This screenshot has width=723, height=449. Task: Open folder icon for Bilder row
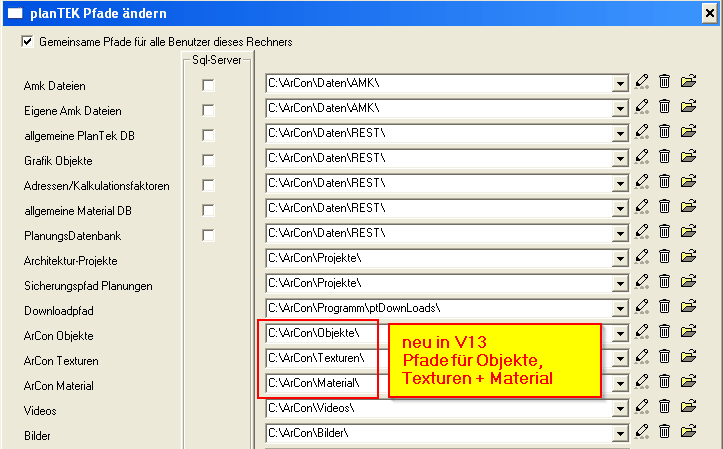(x=688, y=432)
